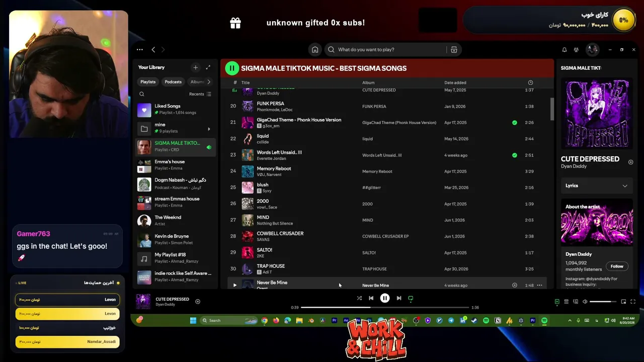Skip to previous track
This screenshot has height=362, width=644.
pos(371,298)
